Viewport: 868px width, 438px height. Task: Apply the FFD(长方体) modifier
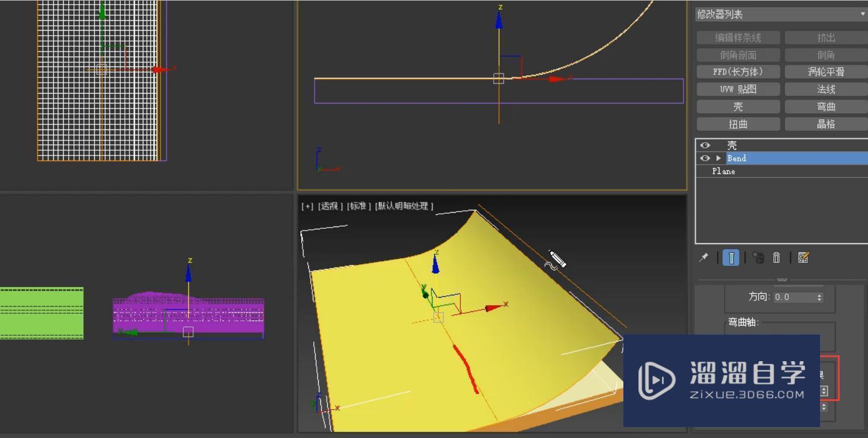(x=738, y=72)
